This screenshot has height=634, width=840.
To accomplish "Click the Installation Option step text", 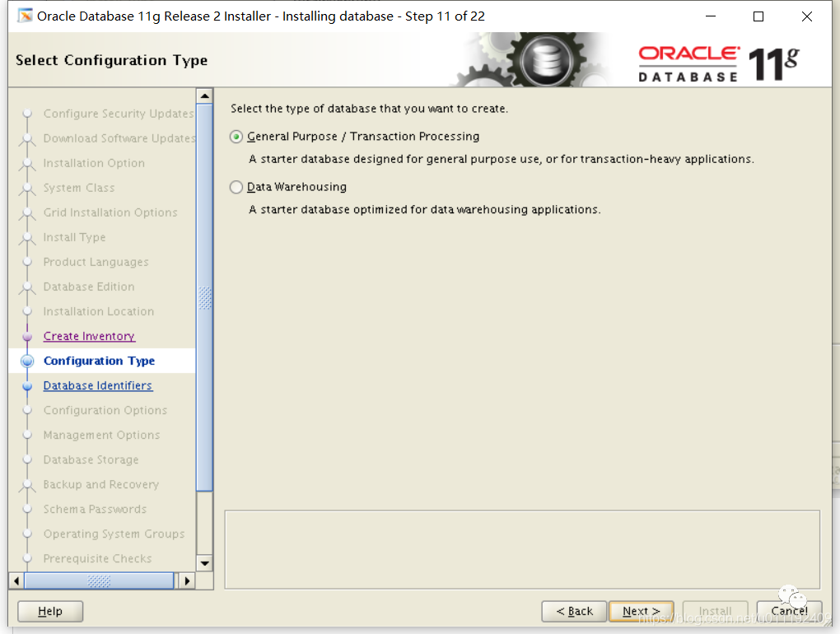I will point(94,163).
